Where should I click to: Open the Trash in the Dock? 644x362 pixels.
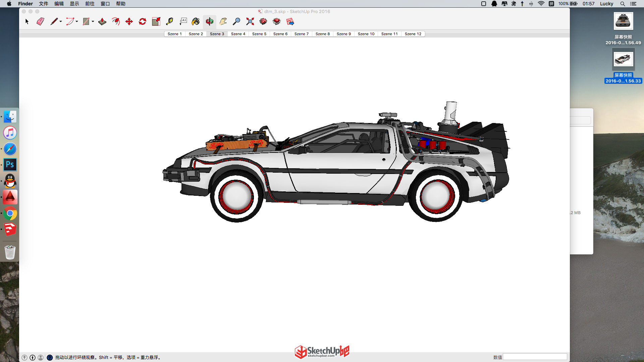pyautogui.click(x=10, y=252)
